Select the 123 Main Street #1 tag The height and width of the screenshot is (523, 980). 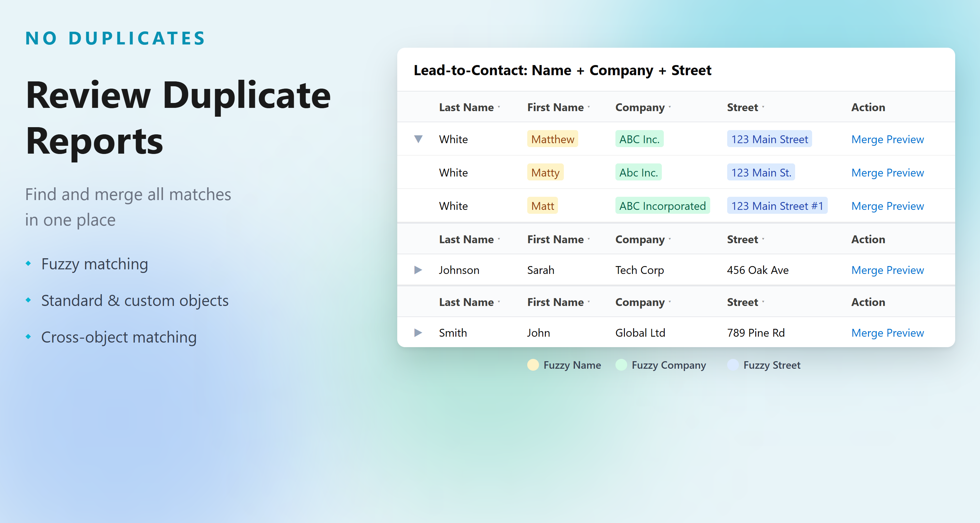point(777,206)
